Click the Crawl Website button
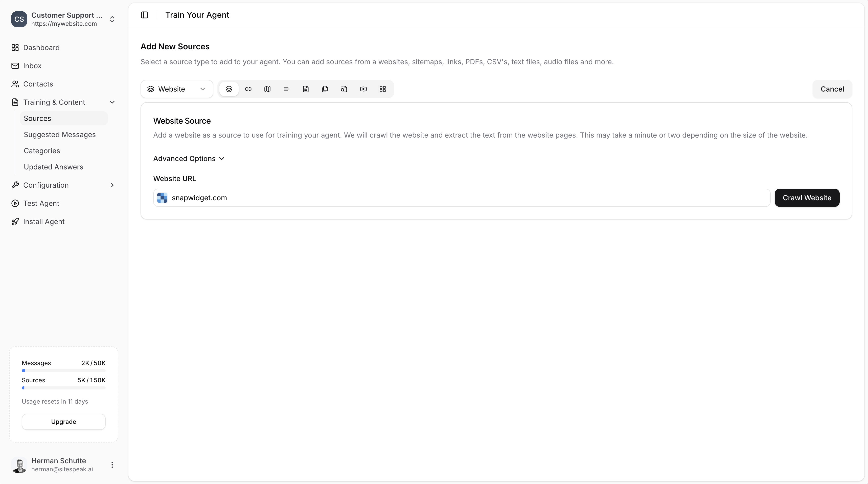Image resolution: width=868 pixels, height=484 pixels. 807,198
